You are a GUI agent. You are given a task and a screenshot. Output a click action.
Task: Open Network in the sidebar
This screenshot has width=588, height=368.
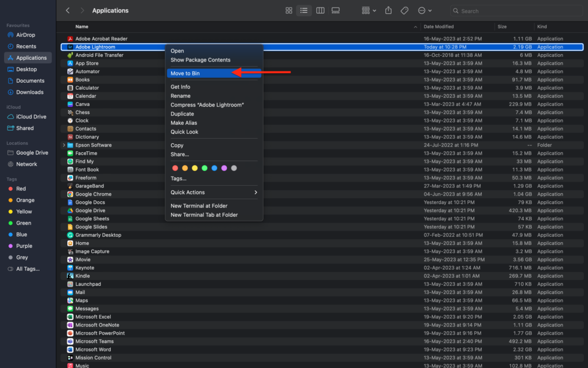point(28,164)
